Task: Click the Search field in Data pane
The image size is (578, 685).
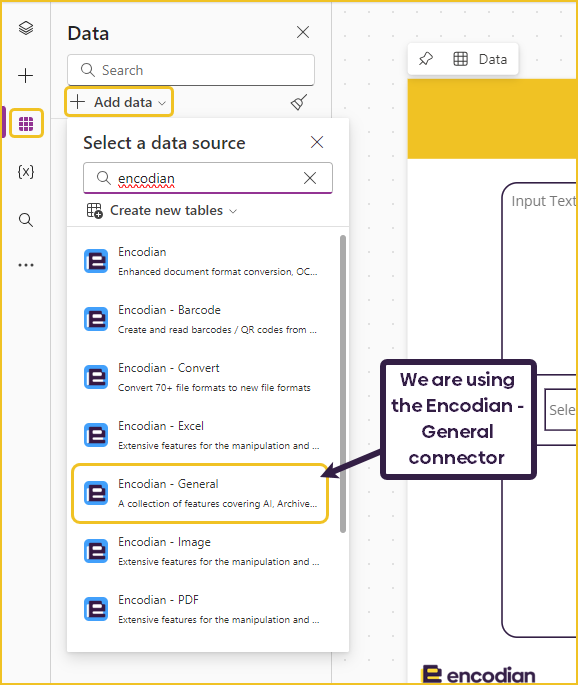Action: pos(191,70)
